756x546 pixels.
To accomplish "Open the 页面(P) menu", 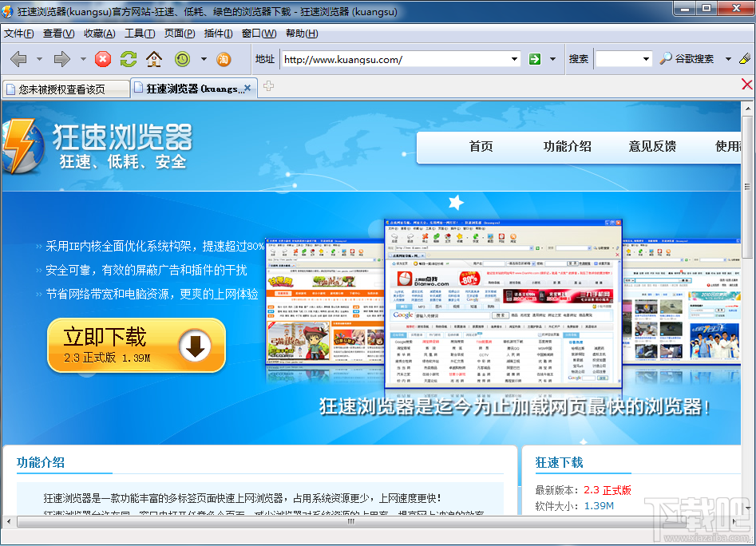I will (180, 34).
